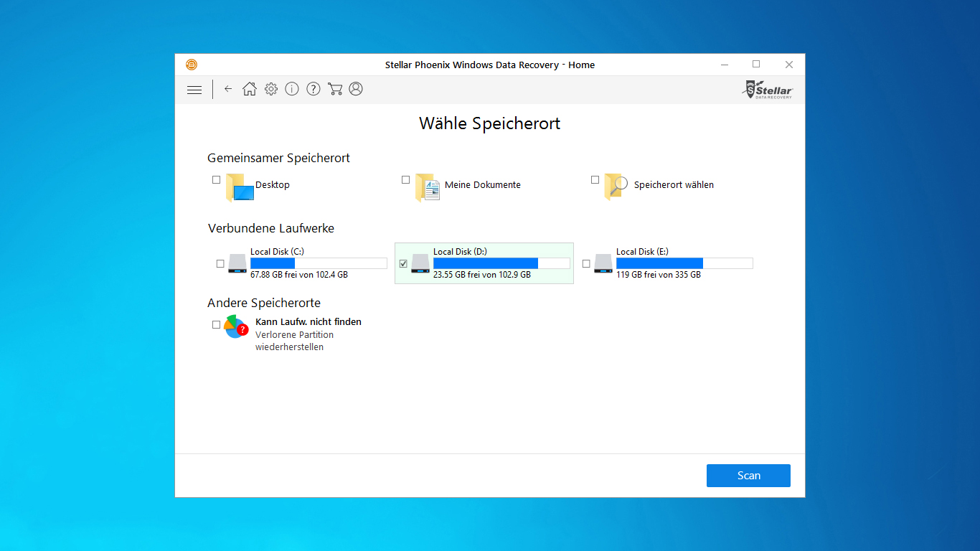Click the app icon in title bar
Image resolution: width=980 pixels, height=551 pixels.
(192, 65)
